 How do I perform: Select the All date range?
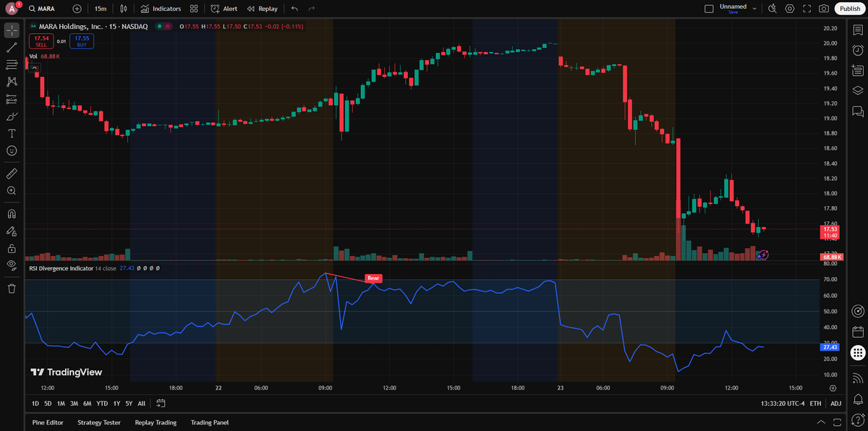pyautogui.click(x=142, y=403)
